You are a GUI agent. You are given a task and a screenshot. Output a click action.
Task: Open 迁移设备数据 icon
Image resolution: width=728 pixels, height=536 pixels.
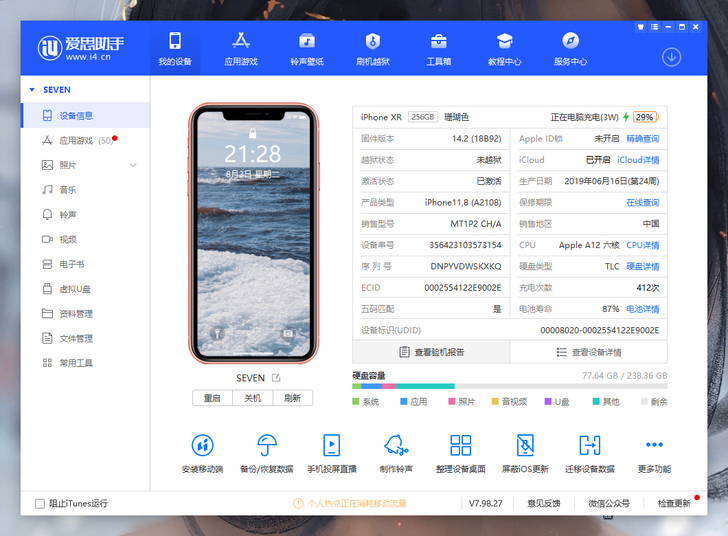point(590,445)
